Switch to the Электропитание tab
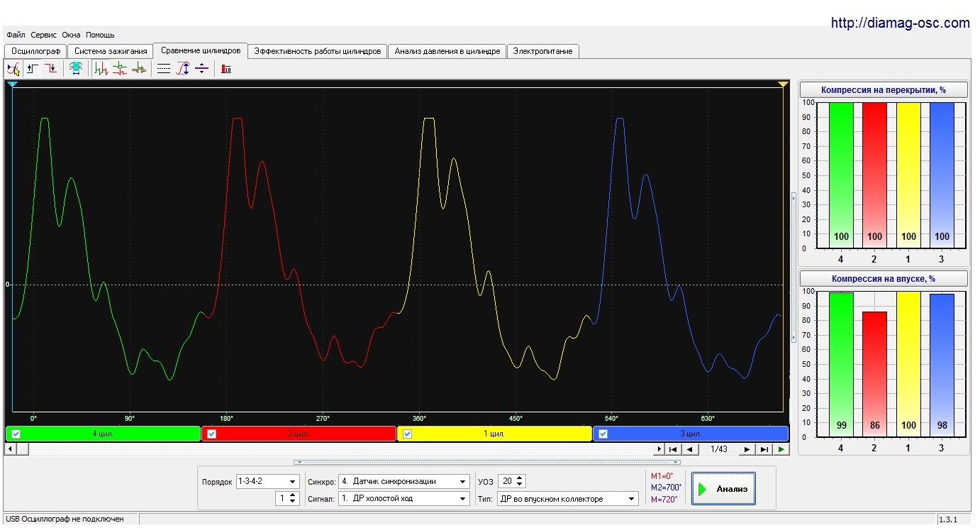Image resolution: width=980 pixels, height=528 pixels. [544, 51]
